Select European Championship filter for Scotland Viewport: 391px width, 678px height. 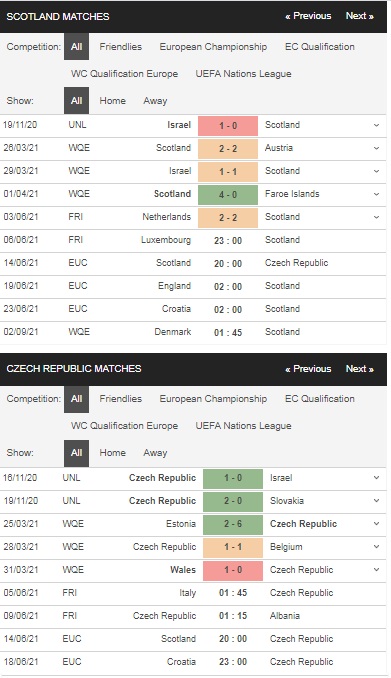pos(213,47)
